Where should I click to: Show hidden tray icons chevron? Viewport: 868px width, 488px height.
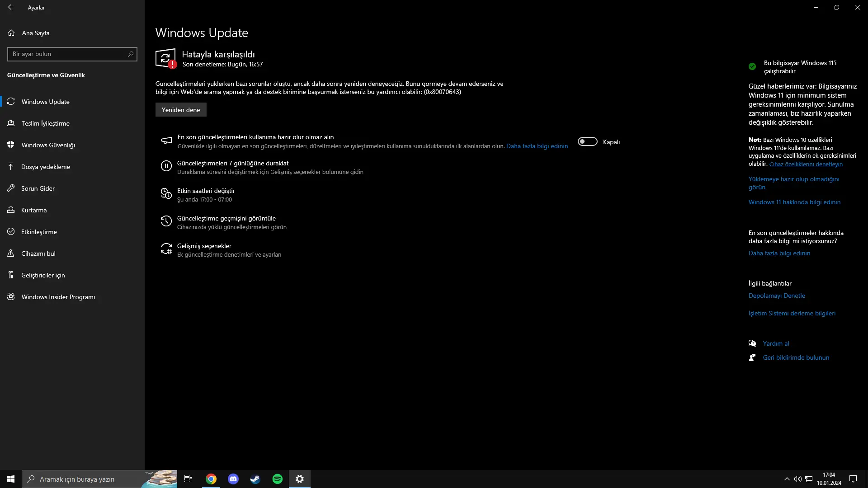click(x=787, y=479)
